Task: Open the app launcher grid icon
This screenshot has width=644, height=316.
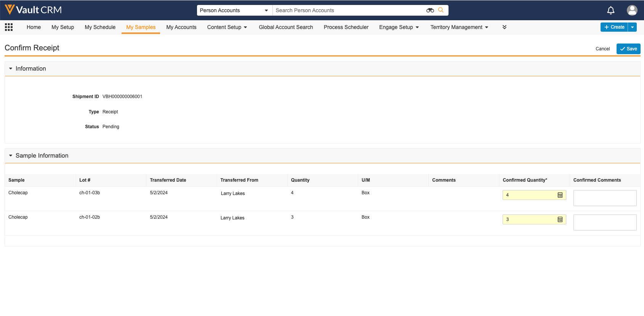Action: (9, 27)
